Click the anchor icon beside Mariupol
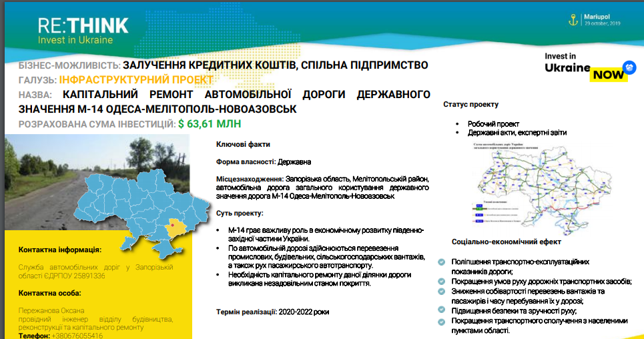The height and width of the screenshot is (339, 644). [572, 19]
